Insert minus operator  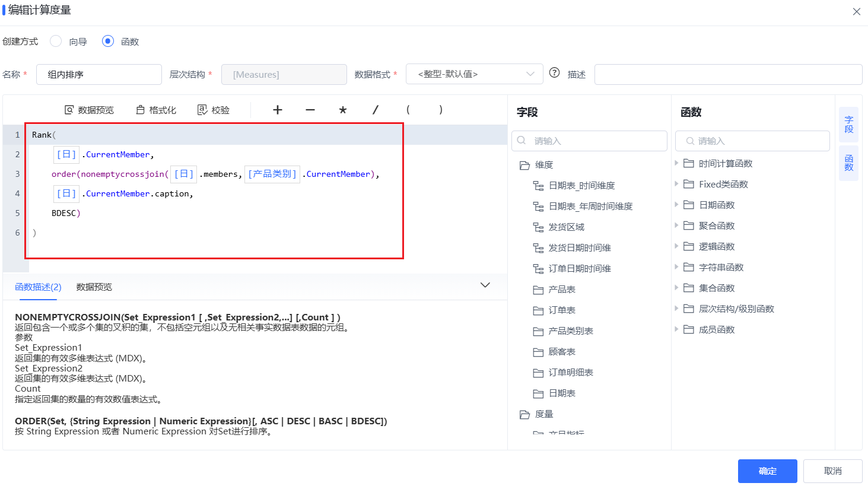[x=310, y=110]
